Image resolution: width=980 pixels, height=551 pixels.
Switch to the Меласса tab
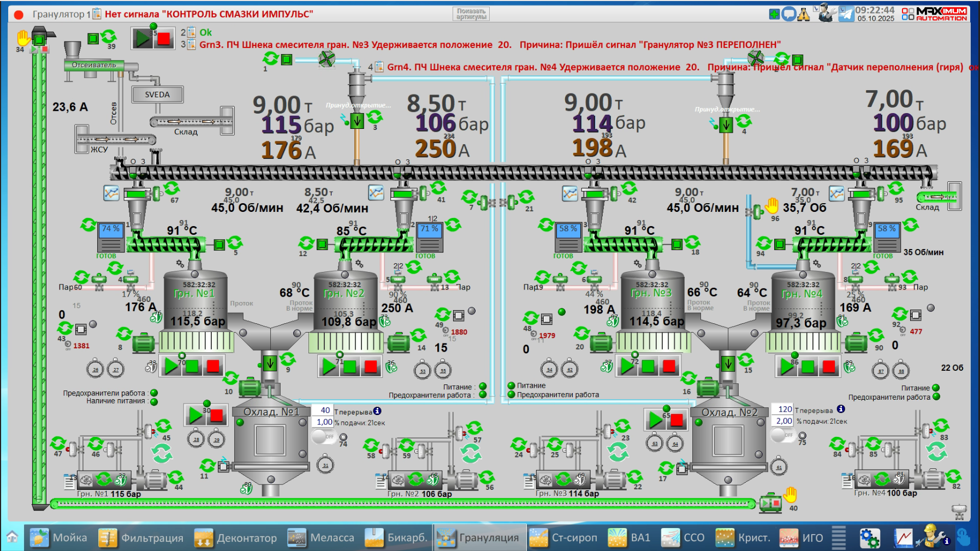tap(322, 538)
